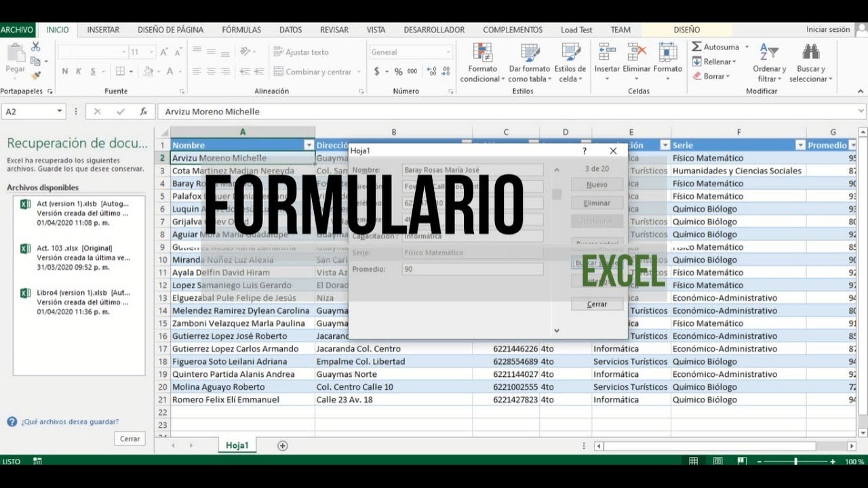Click the Ordenar y filtrar icon
This screenshot has height=488, width=868.
pyautogui.click(x=769, y=52)
